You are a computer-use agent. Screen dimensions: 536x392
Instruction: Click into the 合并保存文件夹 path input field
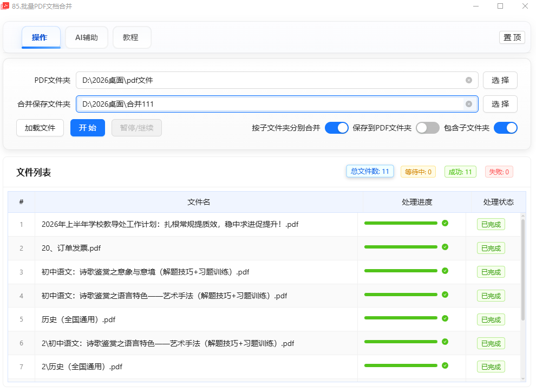[271, 104]
